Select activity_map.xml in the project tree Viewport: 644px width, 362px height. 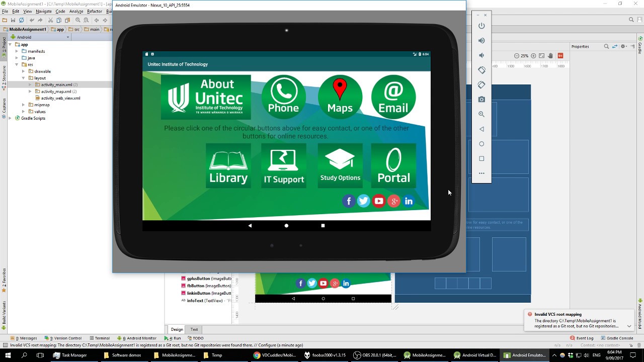pos(56,92)
